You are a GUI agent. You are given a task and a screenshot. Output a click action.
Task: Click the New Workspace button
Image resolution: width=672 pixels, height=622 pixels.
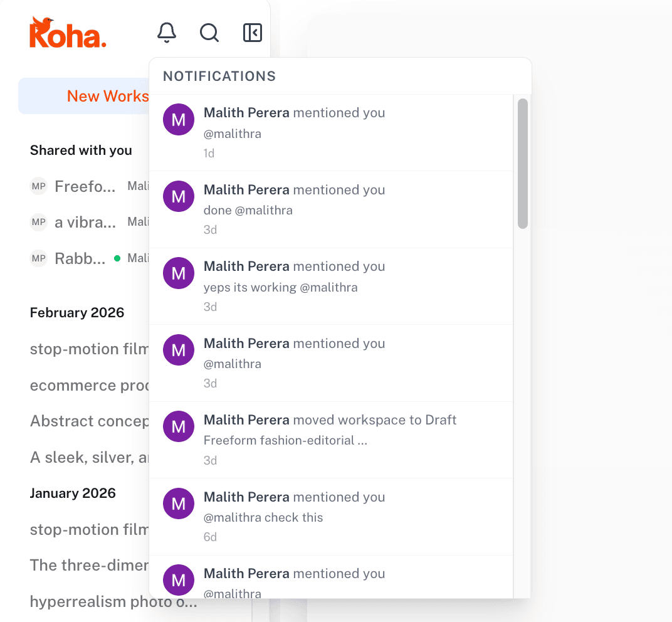pyautogui.click(x=84, y=96)
